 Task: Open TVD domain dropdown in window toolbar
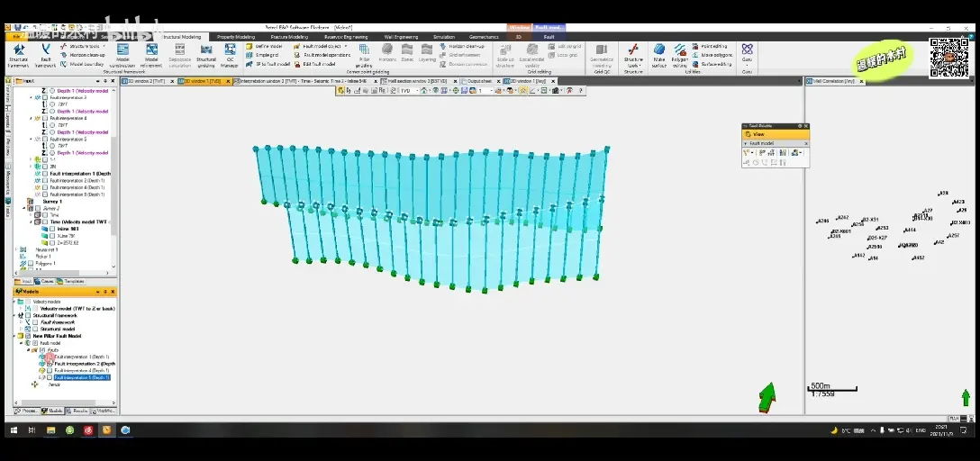point(409,91)
